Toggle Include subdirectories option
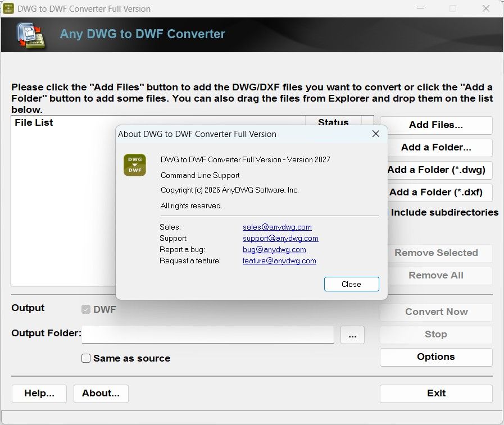This screenshot has height=425, width=504. (443, 212)
